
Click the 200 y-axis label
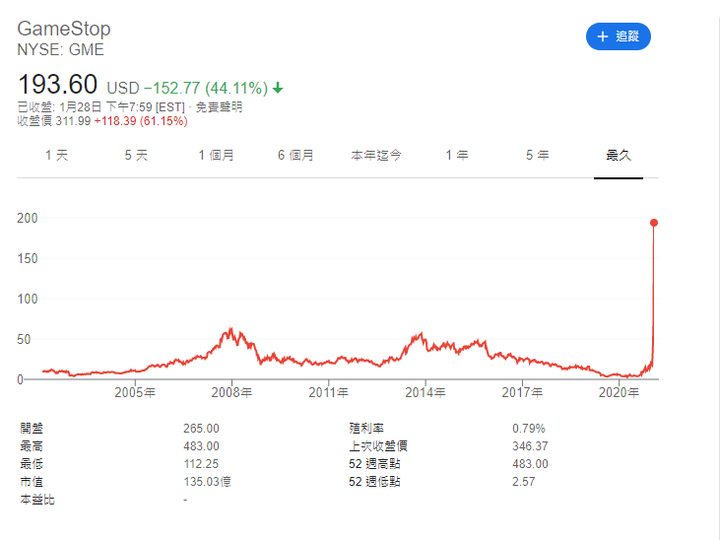27,218
